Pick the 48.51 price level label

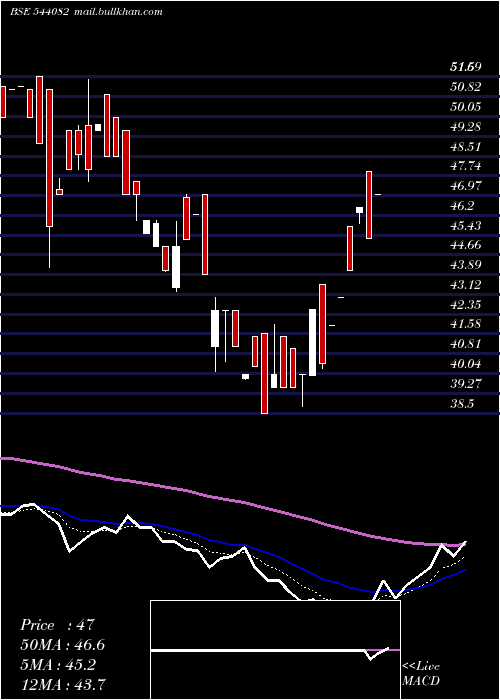tap(466, 146)
